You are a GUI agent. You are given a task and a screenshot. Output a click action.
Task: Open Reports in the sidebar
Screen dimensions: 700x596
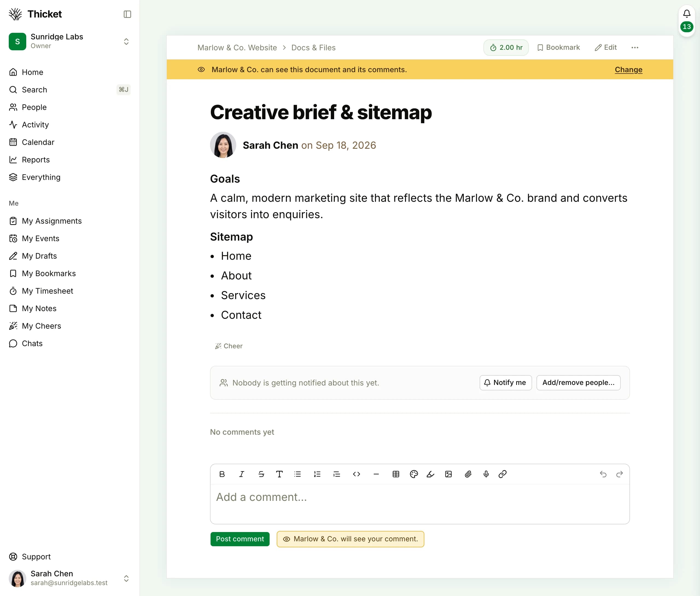tap(70, 159)
